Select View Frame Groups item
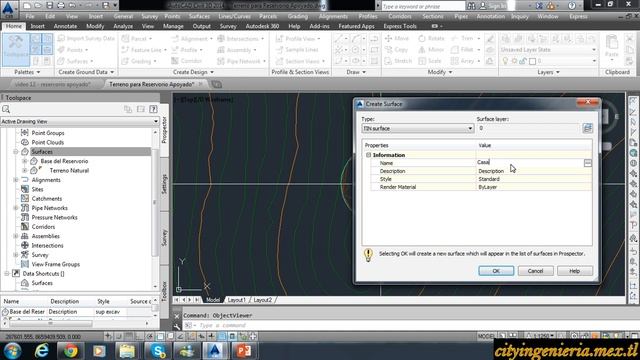640x360 pixels. point(56,264)
